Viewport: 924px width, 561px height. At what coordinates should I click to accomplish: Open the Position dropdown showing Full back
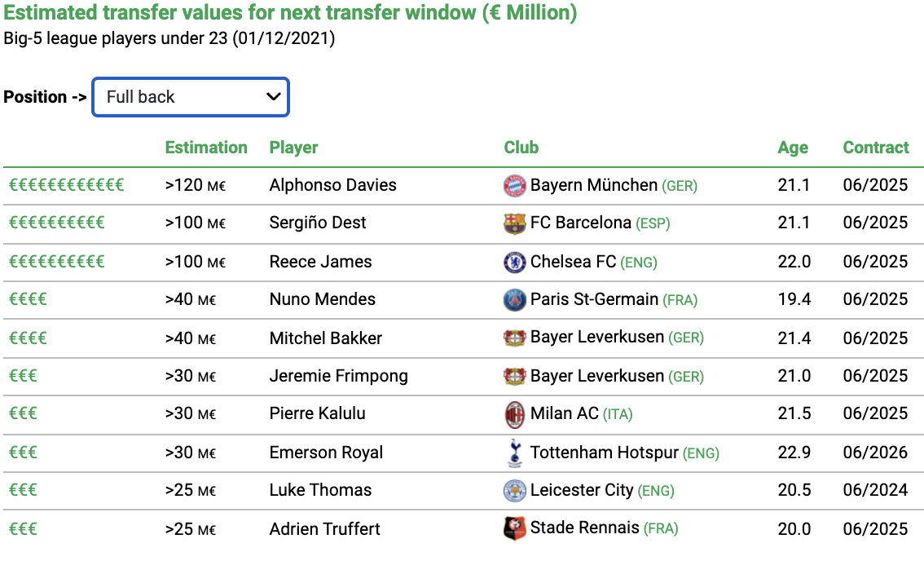191,97
